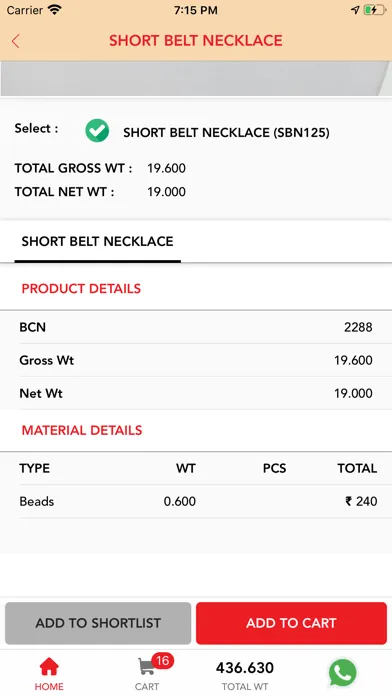This screenshot has width=392, height=696.
Task: Tap the PRODUCT DETAILS heading
Action: point(81,289)
